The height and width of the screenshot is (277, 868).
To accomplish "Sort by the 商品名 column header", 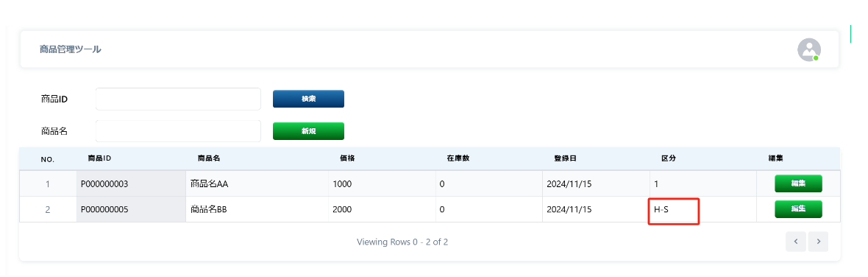I will [209, 158].
